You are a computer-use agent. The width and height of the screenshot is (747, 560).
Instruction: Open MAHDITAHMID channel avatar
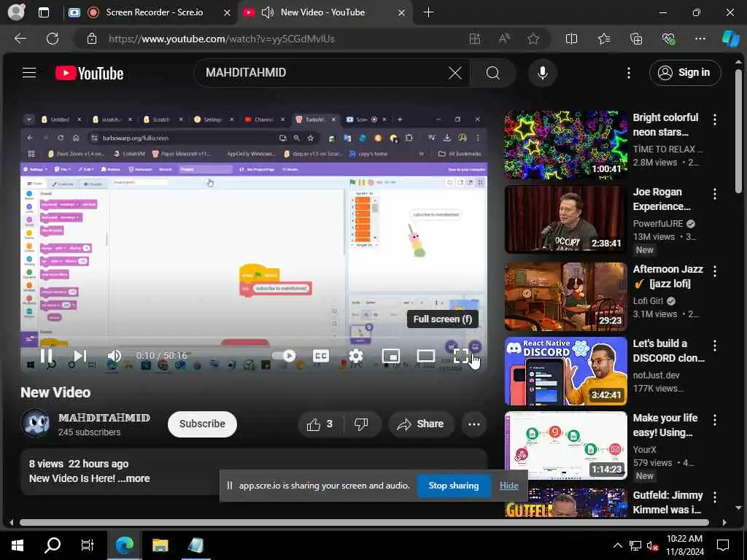(x=35, y=423)
